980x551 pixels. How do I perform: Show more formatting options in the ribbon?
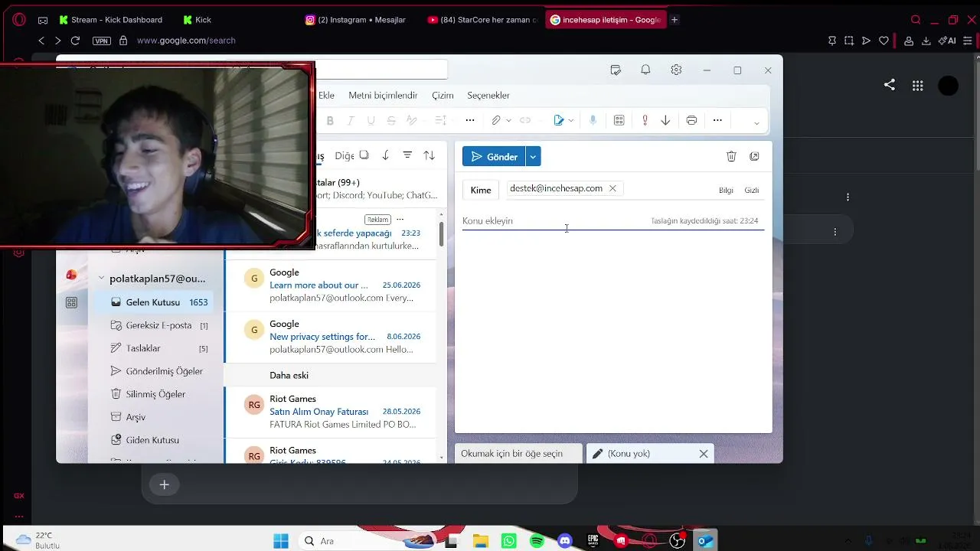470,120
